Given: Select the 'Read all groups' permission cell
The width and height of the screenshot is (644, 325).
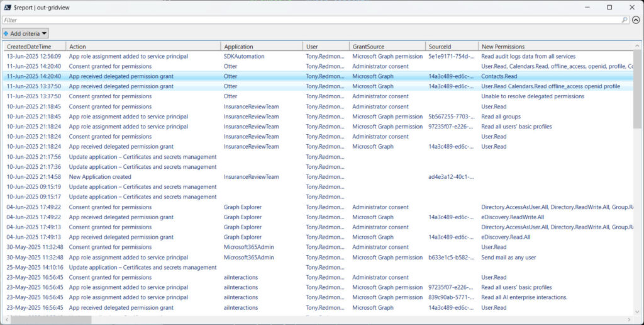Looking at the screenshot, I should (x=501, y=117).
